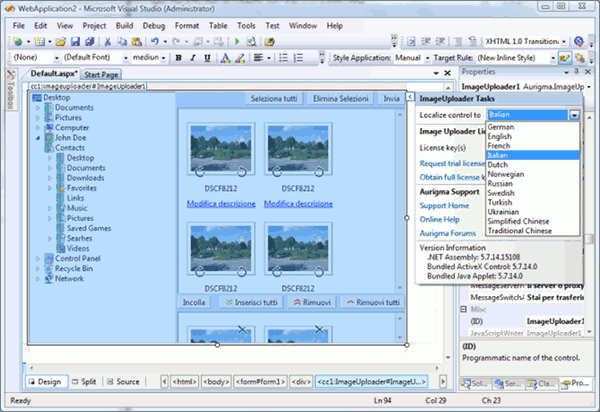Click the Background Color highlighter icon
Viewport: 600px width, 412px height.
[240, 58]
